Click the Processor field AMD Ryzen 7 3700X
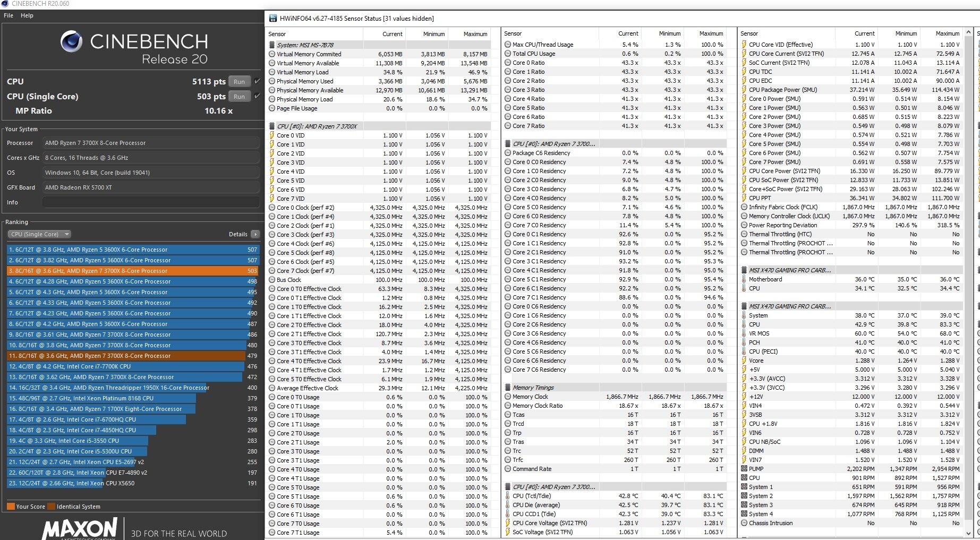This screenshot has width=980, height=540. click(x=151, y=143)
